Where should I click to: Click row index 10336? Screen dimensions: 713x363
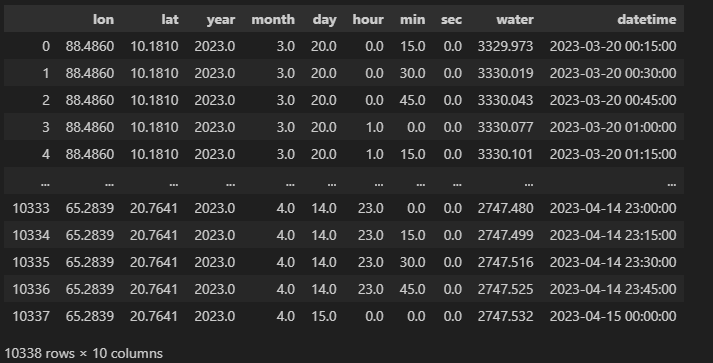31,289
